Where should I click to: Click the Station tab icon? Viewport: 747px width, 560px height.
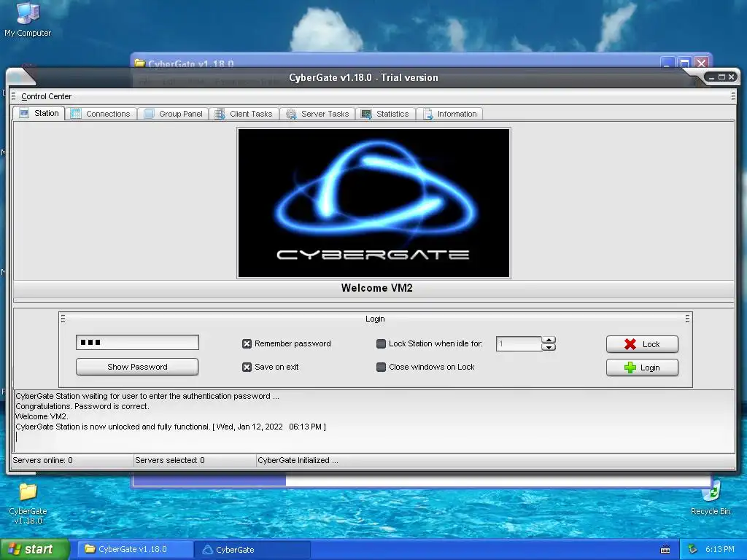tap(24, 113)
